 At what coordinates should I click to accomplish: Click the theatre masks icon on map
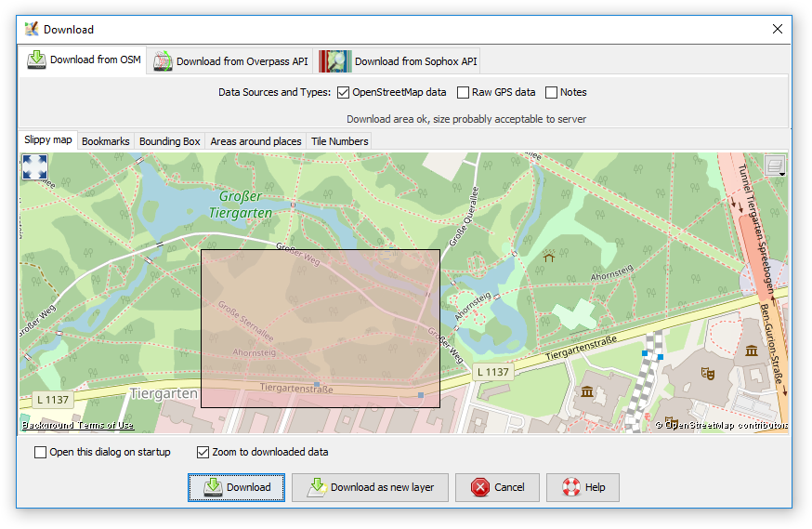tap(707, 374)
